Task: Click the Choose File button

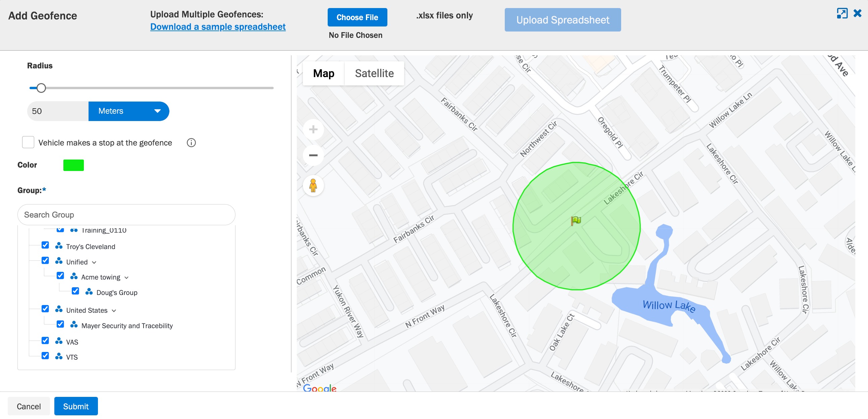Action: point(357,17)
